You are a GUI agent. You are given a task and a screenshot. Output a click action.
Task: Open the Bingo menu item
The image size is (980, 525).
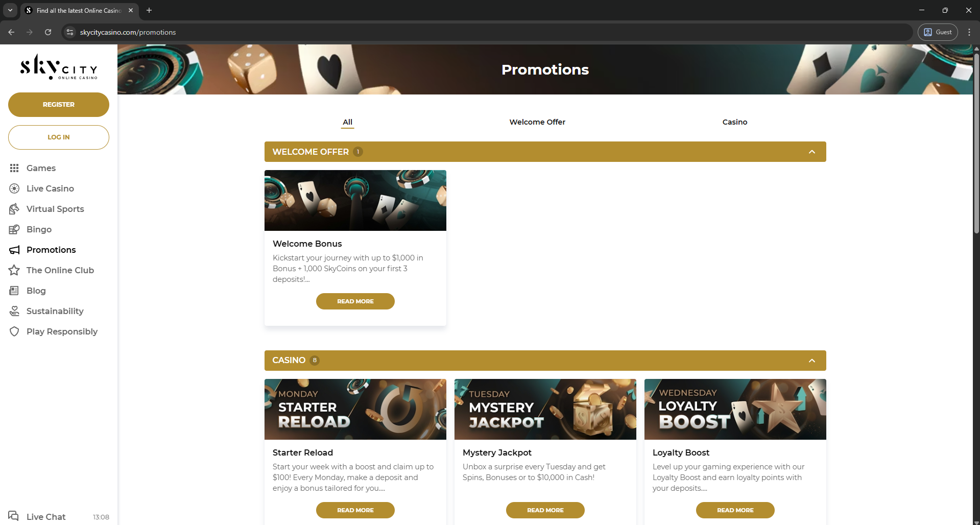click(39, 229)
